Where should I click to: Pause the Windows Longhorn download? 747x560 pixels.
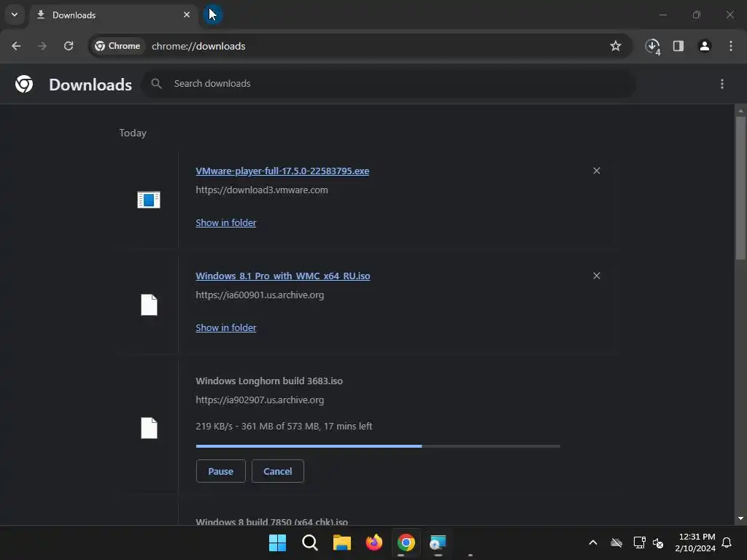click(220, 472)
